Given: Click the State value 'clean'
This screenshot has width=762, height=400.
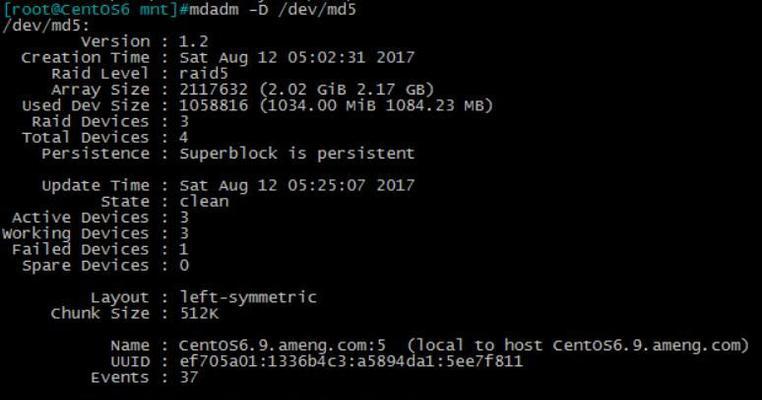Looking at the screenshot, I should click(204, 201).
